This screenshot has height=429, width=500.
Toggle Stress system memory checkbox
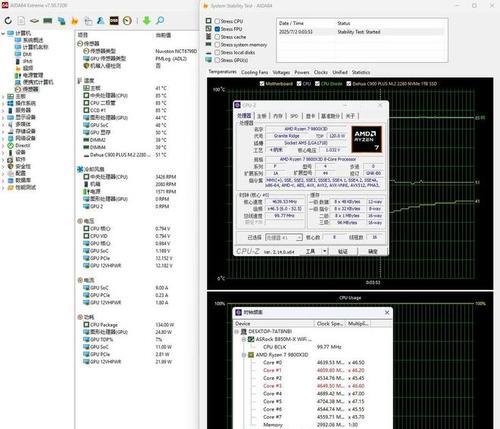coord(217,45)
